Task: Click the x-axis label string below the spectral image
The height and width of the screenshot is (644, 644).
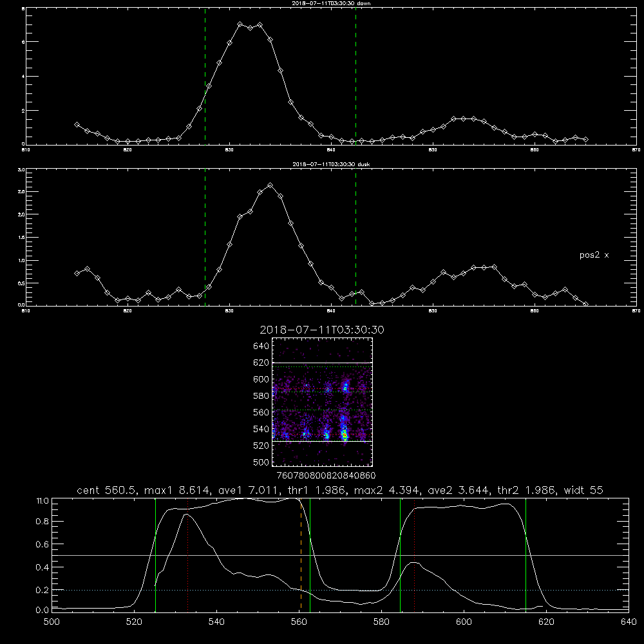Action: point(326,475)
